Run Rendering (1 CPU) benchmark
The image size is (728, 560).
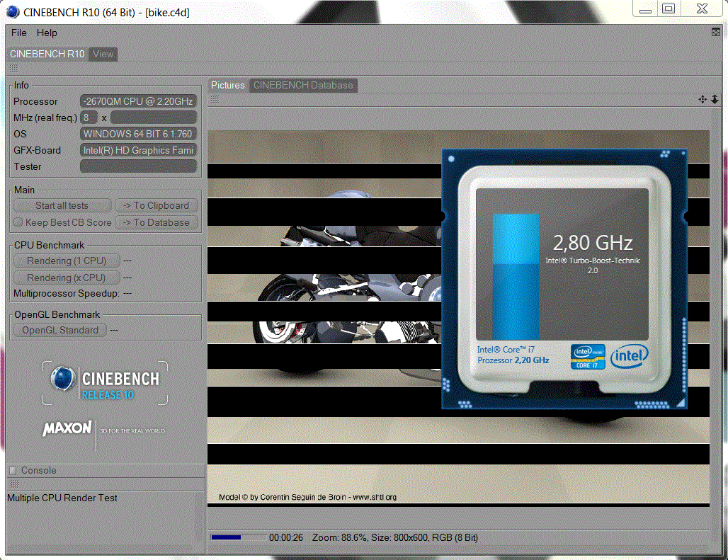pyautogui.click(x=67, y=261)
